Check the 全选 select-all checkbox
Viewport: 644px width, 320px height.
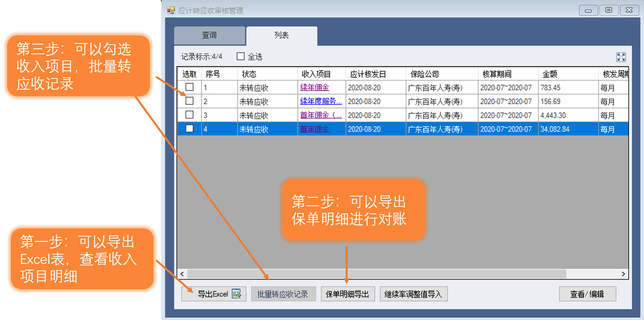point(241,57)
